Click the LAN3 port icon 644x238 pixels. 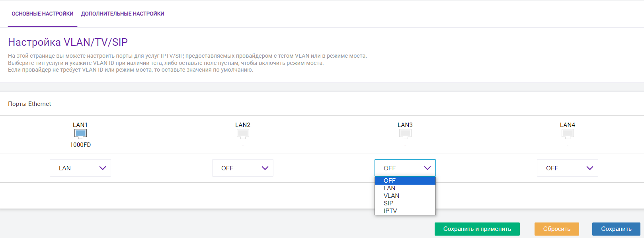click(x=405, y=134)
